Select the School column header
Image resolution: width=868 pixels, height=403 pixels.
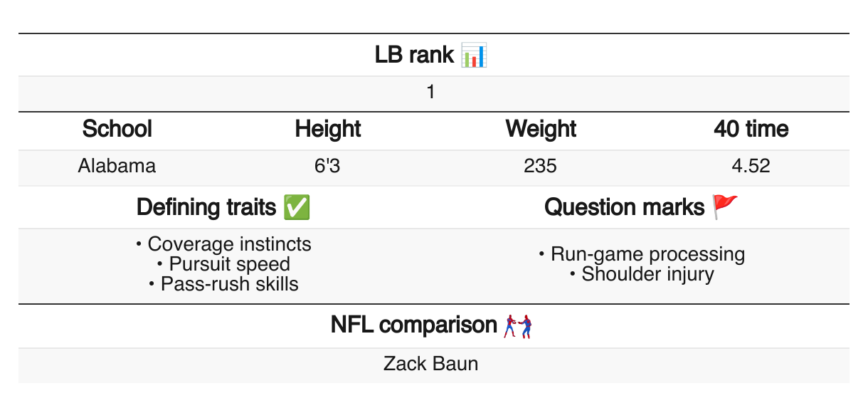117,130
